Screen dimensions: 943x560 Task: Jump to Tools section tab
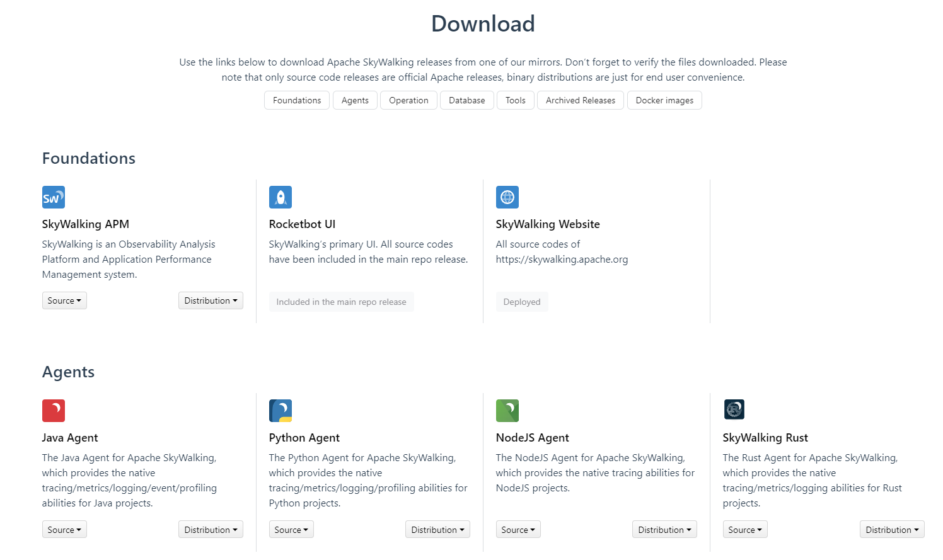[x=516, y=100]
